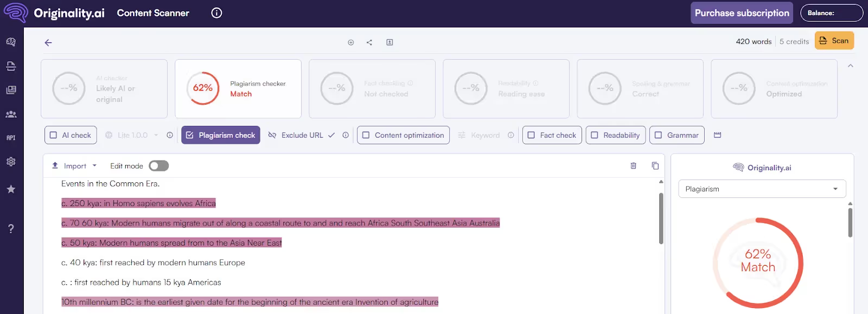Click Purchase subscription button
This screenshot has width=868, height=314.
[742, 13]
